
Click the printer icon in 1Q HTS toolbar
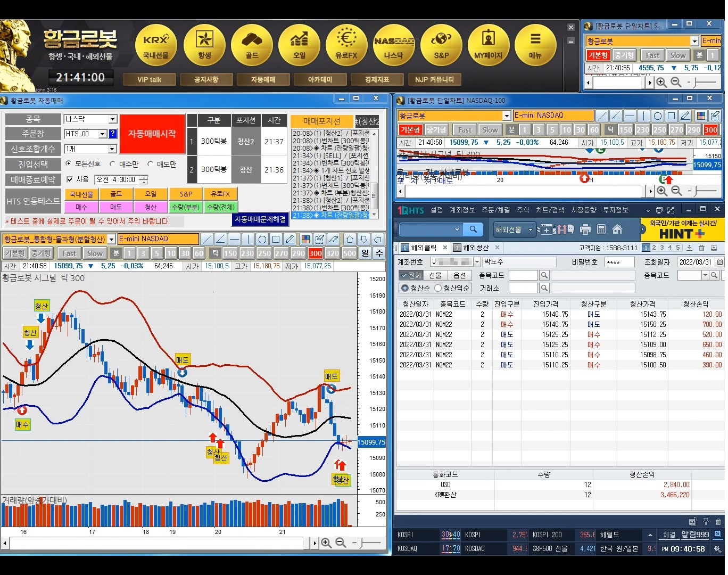coord(585,229)
